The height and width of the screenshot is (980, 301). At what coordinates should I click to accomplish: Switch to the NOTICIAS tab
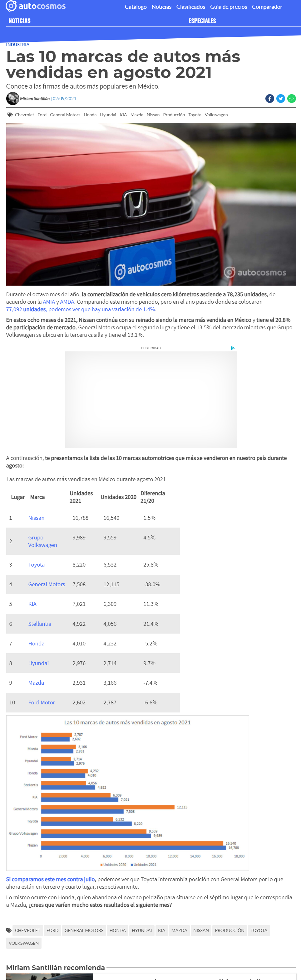pos(19,21)
